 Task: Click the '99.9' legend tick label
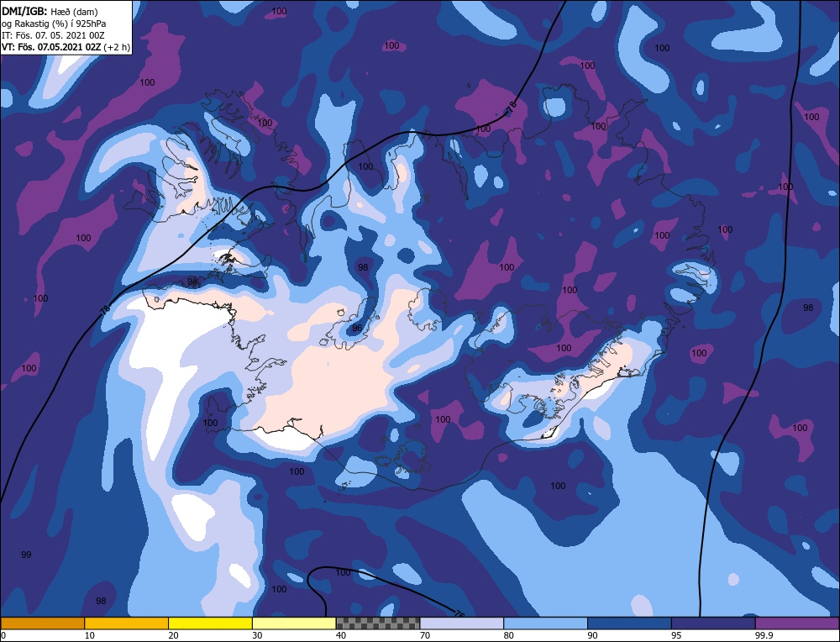(x=764, y=635)
